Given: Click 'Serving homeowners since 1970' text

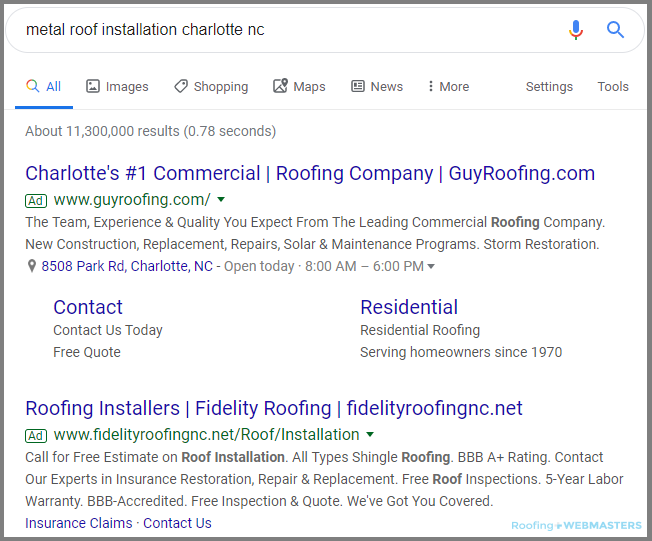Looking at the screenshot, I should 461,352.
